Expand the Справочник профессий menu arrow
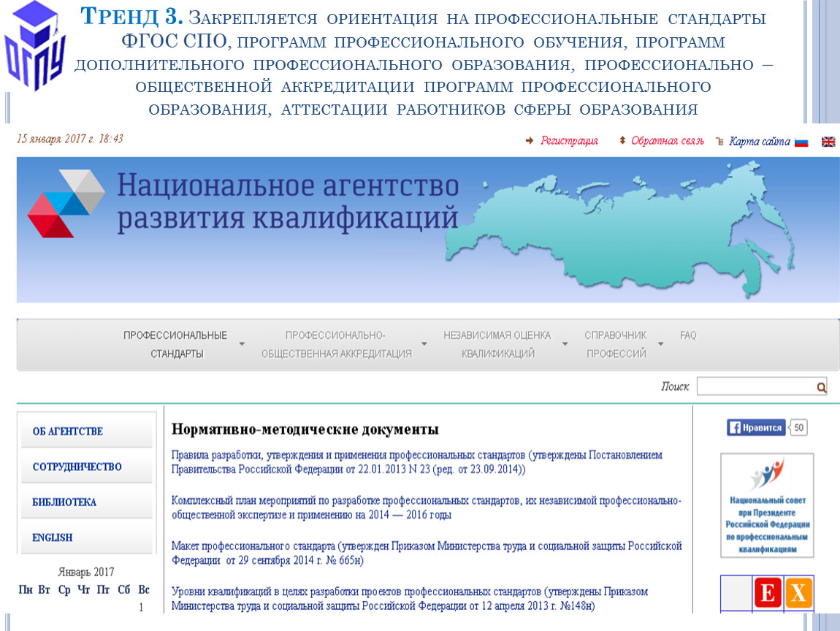The image size is (840, 631). (660, 344)
